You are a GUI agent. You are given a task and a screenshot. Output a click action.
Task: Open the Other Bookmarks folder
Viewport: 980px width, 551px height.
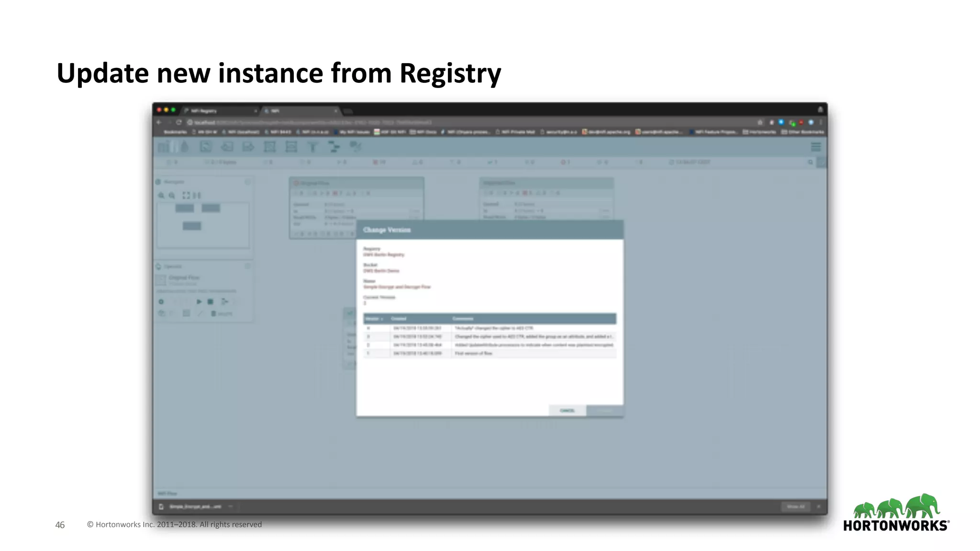tap(802, 132)
